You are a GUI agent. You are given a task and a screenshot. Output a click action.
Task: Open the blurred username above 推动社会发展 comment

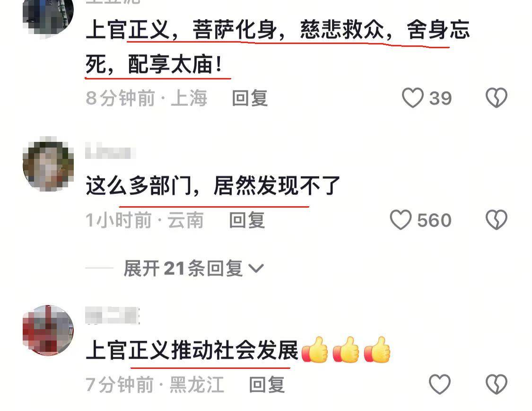click(112, 315)
